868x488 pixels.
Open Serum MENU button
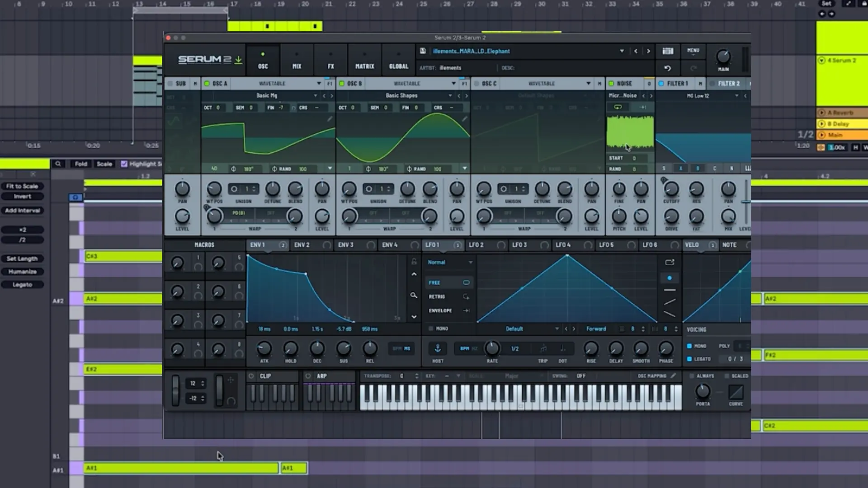point(693,51)
